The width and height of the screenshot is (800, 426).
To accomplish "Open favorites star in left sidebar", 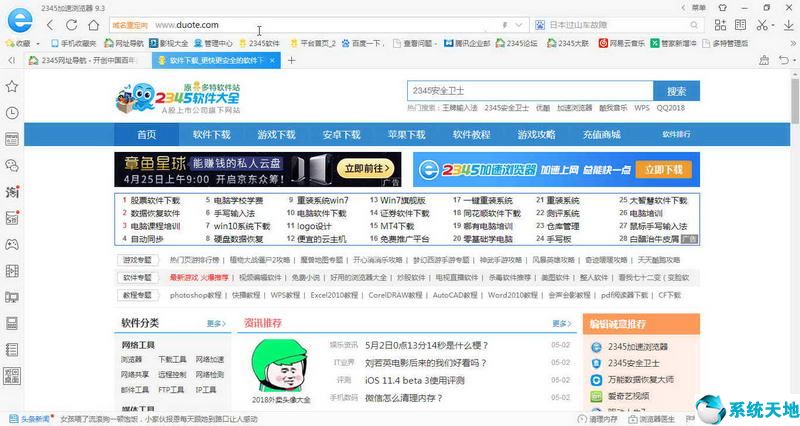I will [12, 86].
